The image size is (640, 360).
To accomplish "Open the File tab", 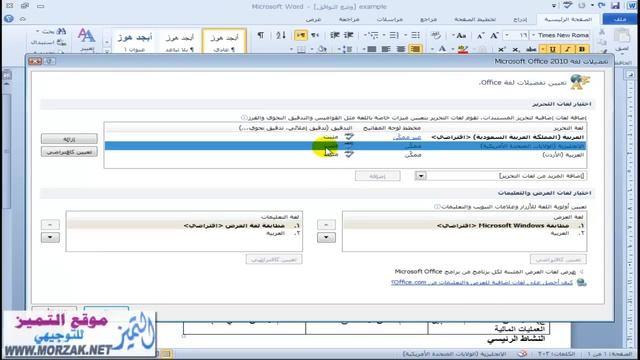I will pos(620,19).
